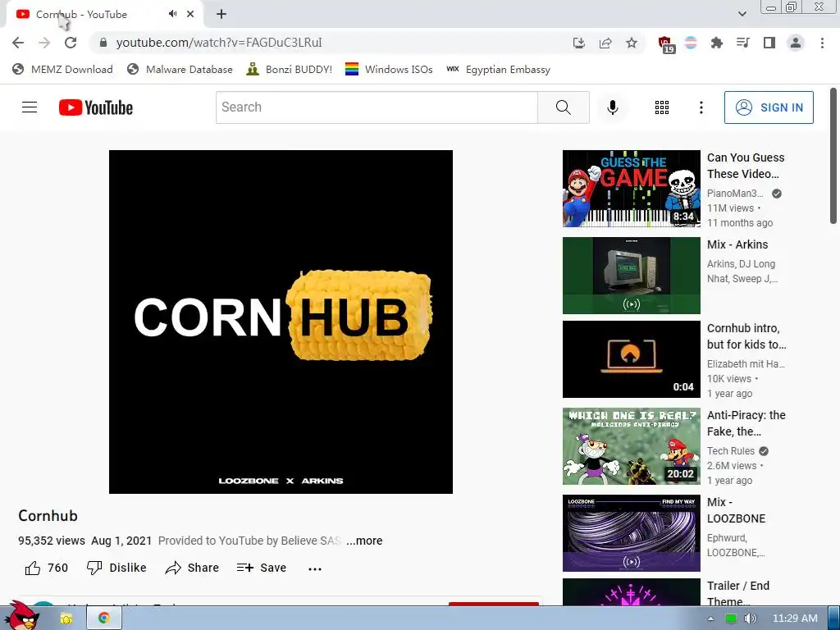Like the video with thumbs up
This screenshot has width=840, height=630.
[46, 568]
